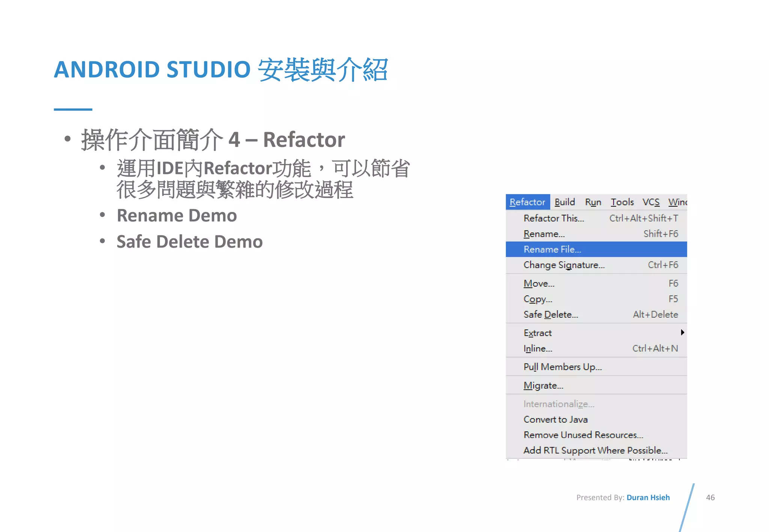
Task: Open the partially visible Window menu
Action: click(678, 202)
